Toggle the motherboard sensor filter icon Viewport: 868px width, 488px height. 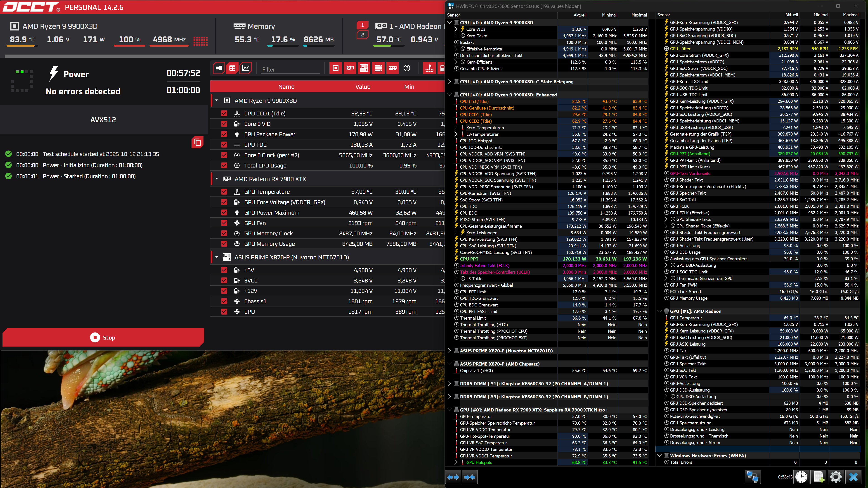(x=364, y=68)
